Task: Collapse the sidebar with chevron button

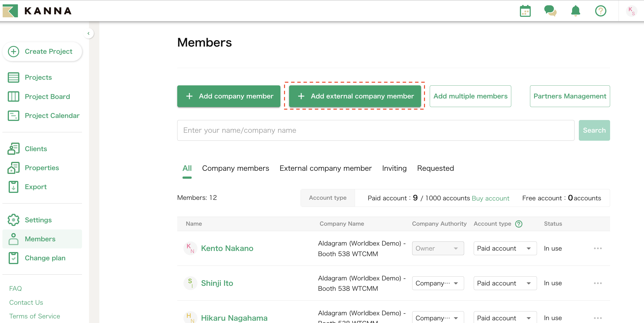Action: pos(88,33)
